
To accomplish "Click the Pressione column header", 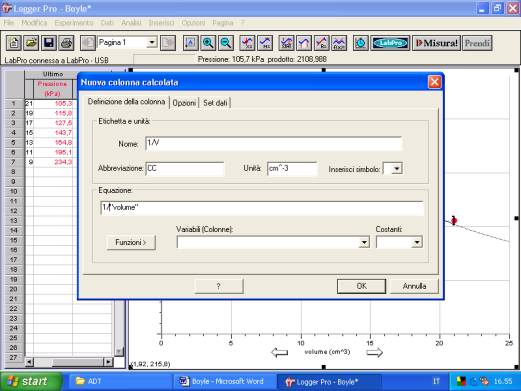I will click(x=52, y=89).
